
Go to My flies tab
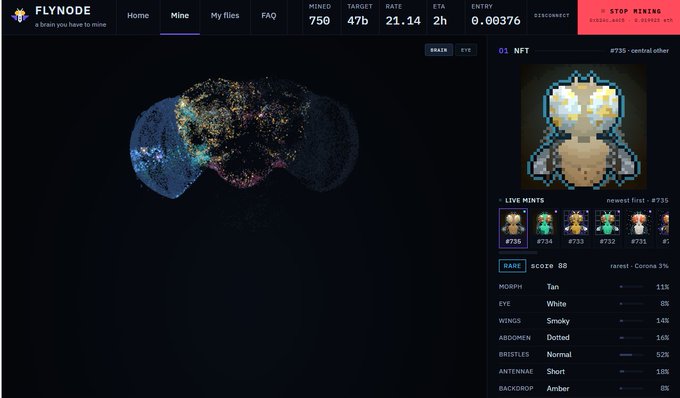coord(225,16)
